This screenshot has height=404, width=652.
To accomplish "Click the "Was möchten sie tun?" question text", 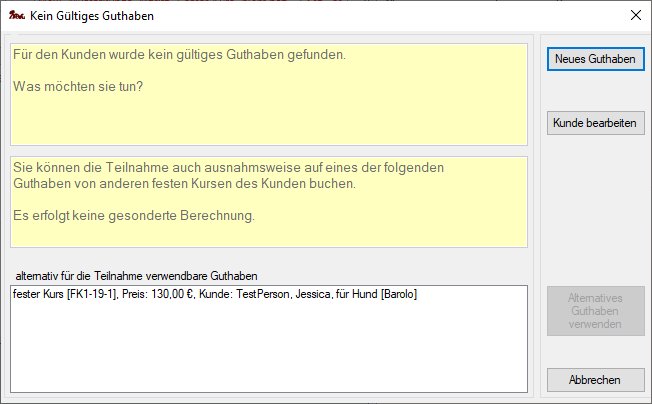I will pyautogui.click(x=79, y=86).
